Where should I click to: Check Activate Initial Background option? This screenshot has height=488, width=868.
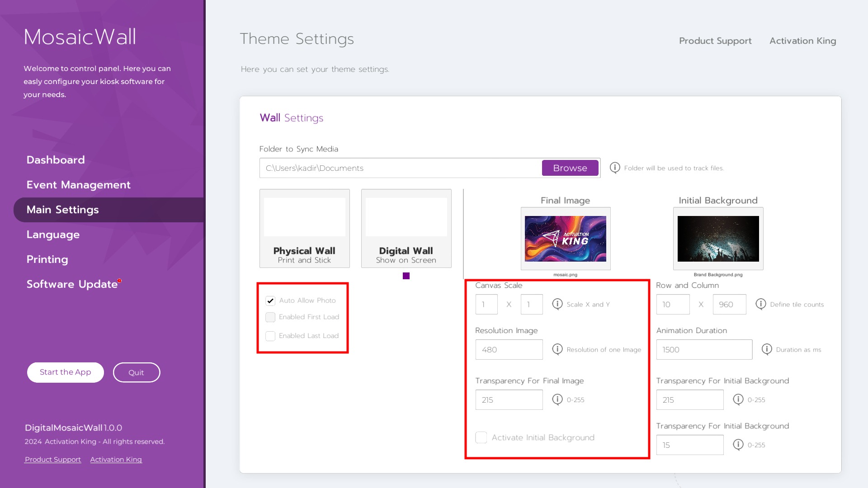481,437
